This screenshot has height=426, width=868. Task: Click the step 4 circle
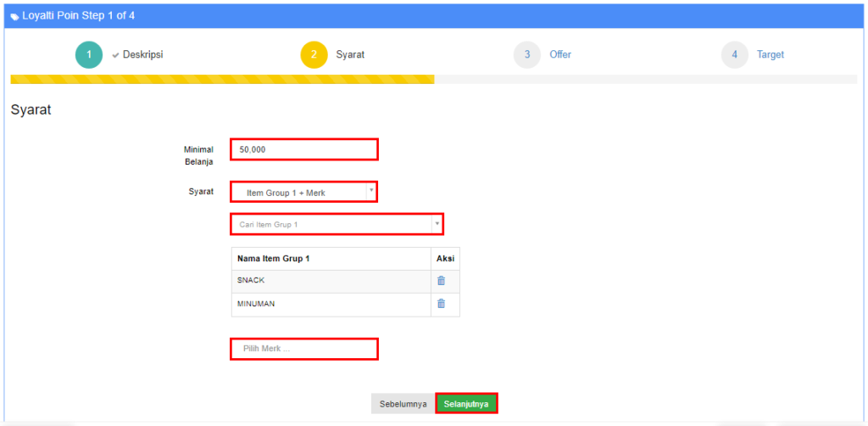pyautogui.click(x=735, y=54)
